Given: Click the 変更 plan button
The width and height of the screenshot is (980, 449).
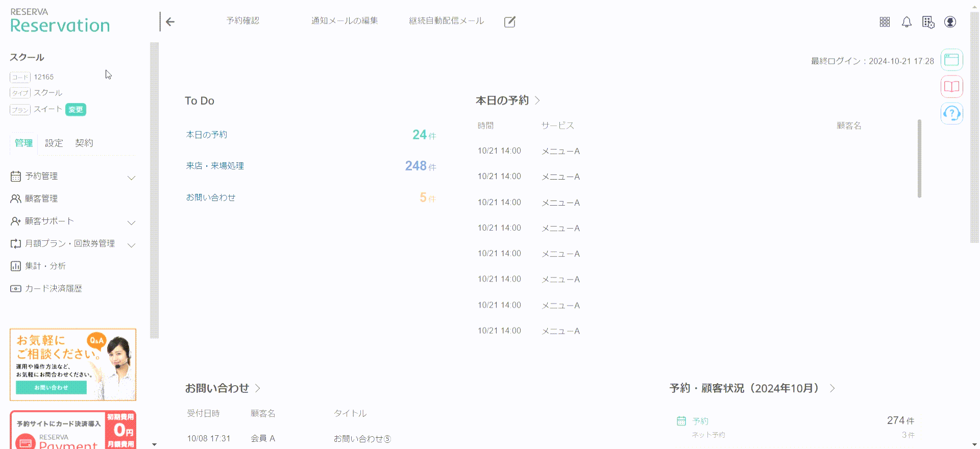Looking at the screenshot, I should tap(76, 110).
